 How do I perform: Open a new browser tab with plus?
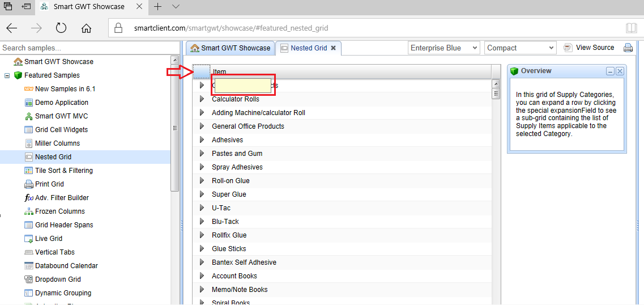click(157, 7)
